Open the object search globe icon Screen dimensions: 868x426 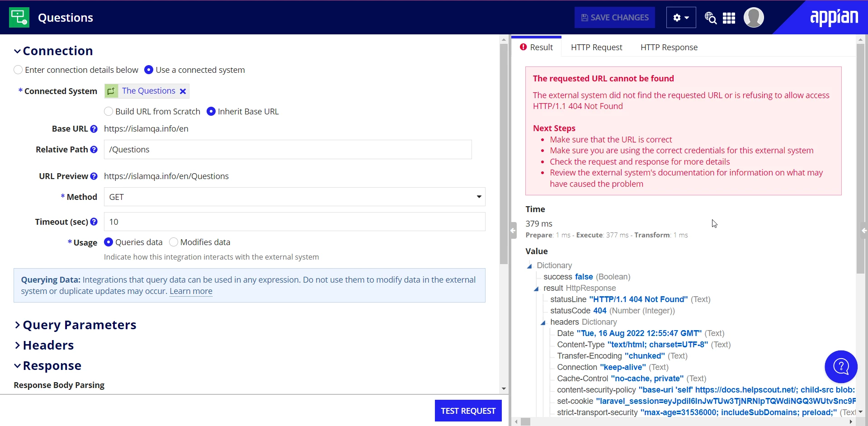pyautogui.click(x=710, y=18)
